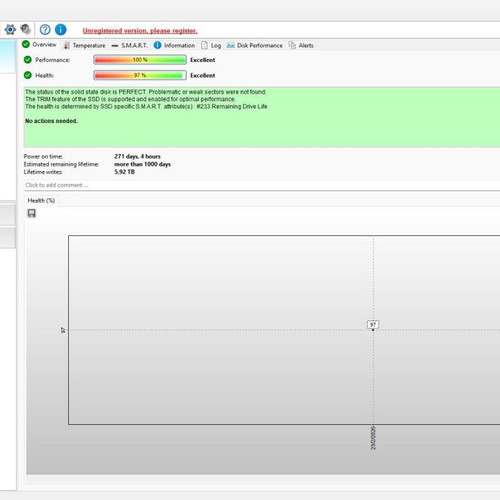Click the Health 97 % progress bar
500x500 pixels.
point(140,75)
